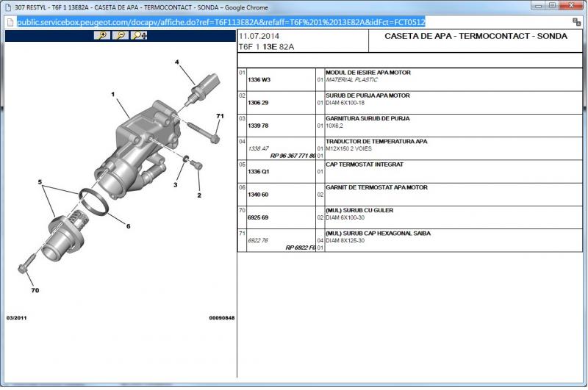Click the reference code T6F 1 13E 82A
588x390 pixels.
coord(266,47)
